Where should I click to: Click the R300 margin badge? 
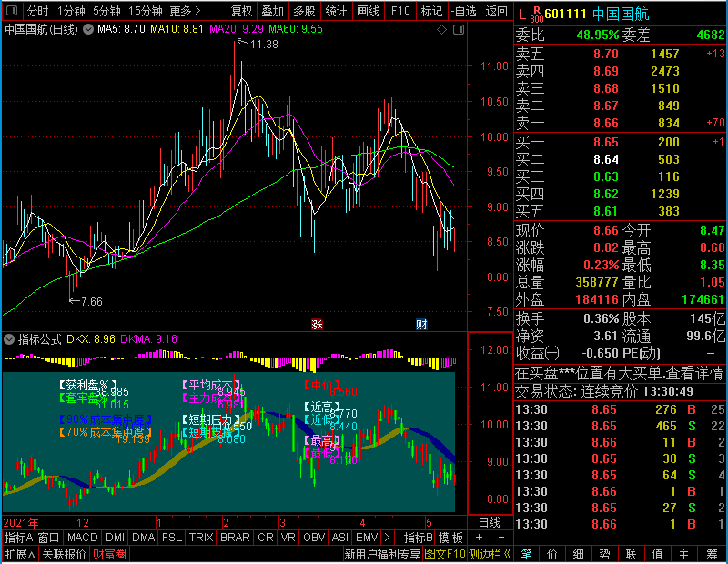pyautogui.click(x=537, y=15)
